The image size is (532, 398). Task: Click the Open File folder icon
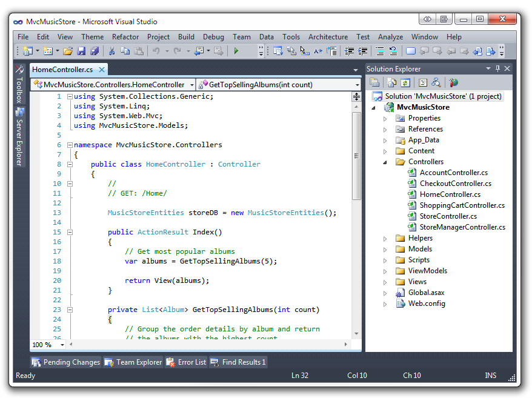(x=68, y=51)
